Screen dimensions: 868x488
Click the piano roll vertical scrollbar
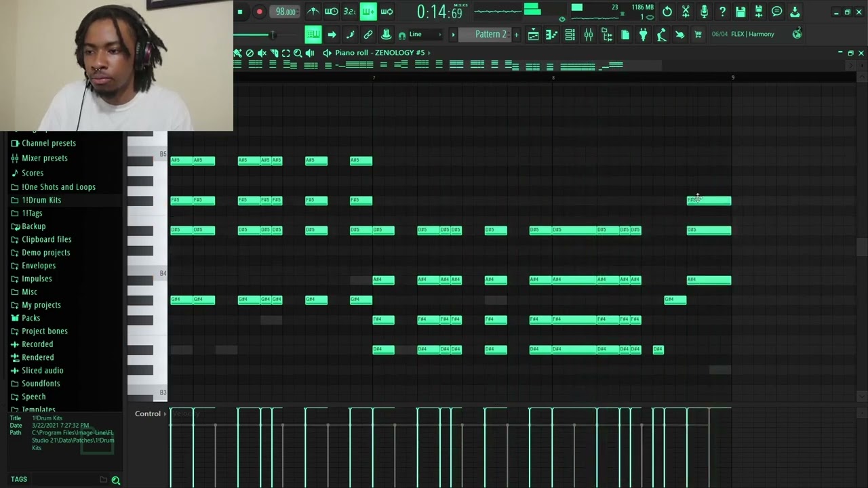point(861,247)
